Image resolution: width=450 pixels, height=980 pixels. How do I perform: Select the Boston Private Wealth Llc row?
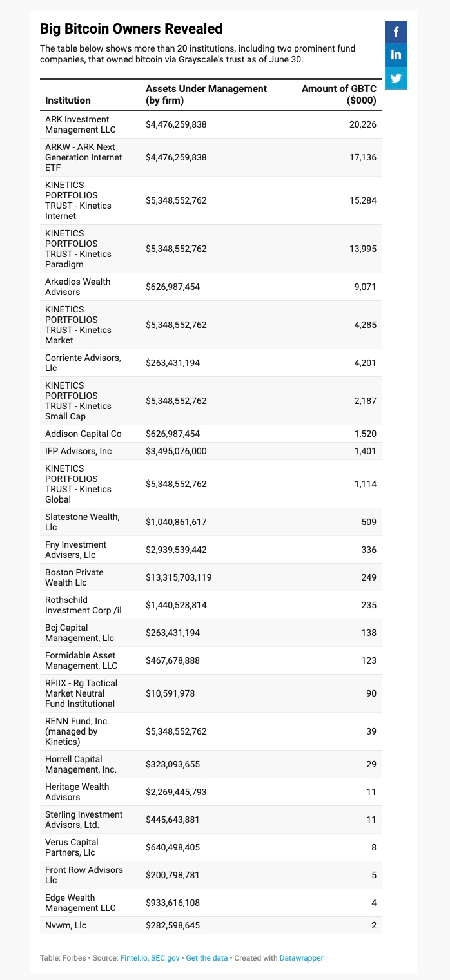click(210, 577)
